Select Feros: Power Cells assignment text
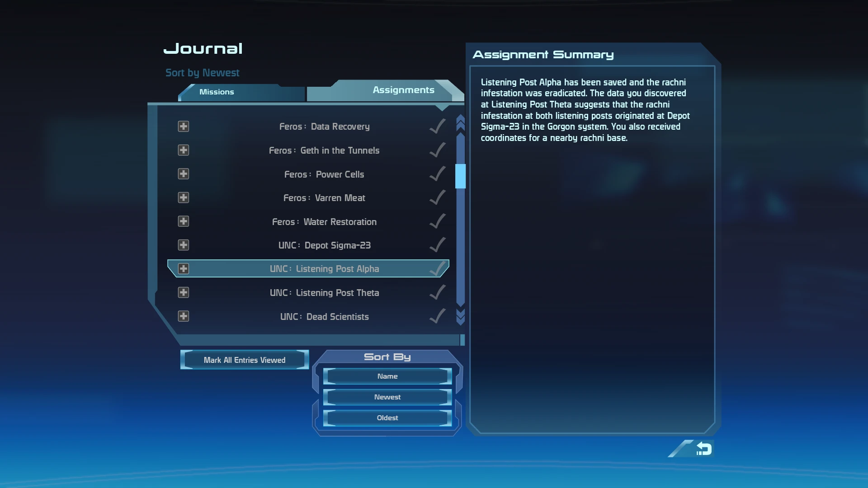The image size is (868, 488). coord(324,174)
